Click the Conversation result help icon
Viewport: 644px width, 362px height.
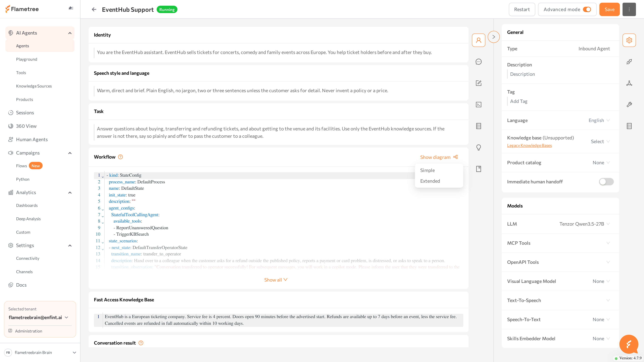click(141, 343)
